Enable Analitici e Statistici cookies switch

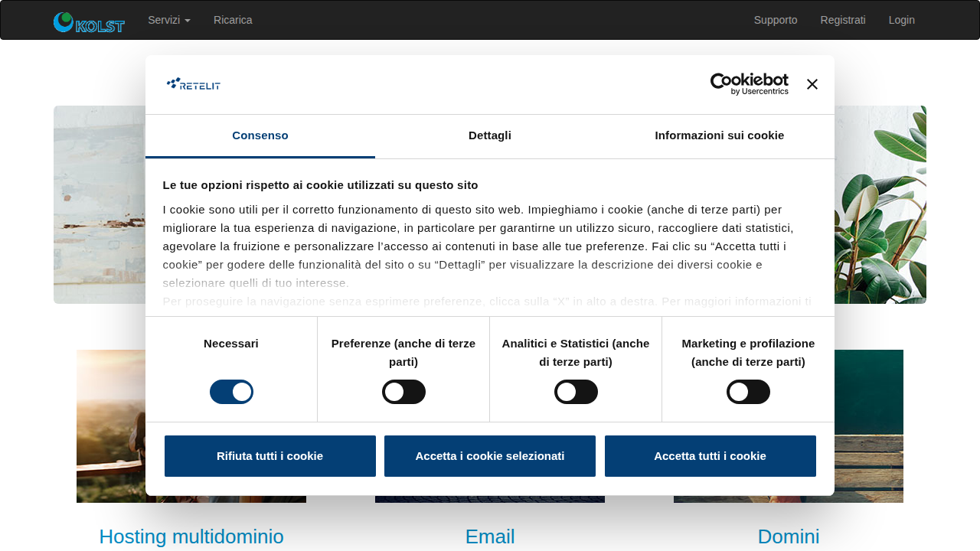pyautogui.click(x=576, y=392)
